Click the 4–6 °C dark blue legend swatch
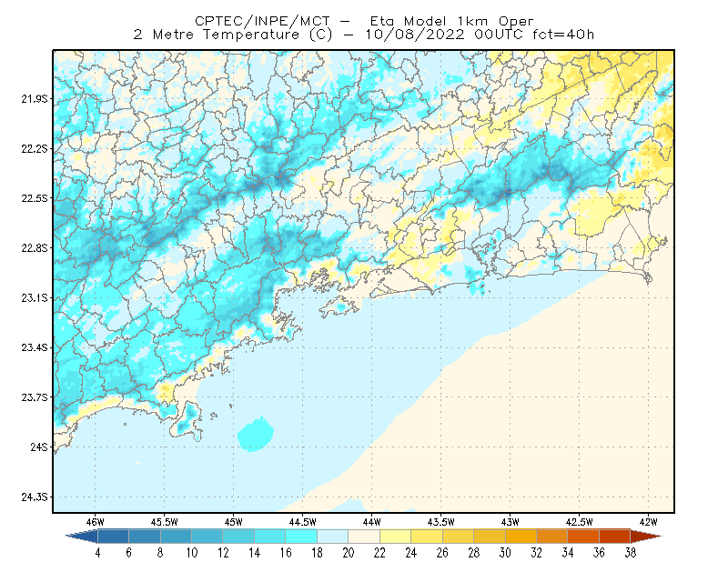728x562 pixels. (x=113, y=537)
